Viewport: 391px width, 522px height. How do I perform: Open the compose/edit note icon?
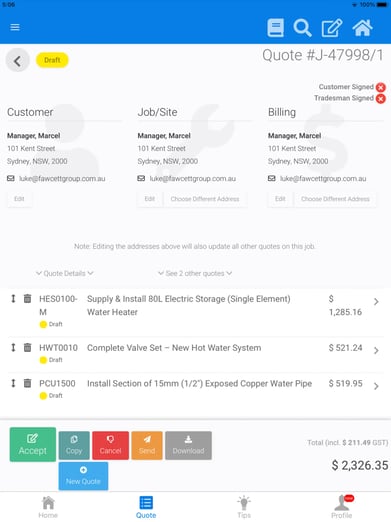point(331,28)
